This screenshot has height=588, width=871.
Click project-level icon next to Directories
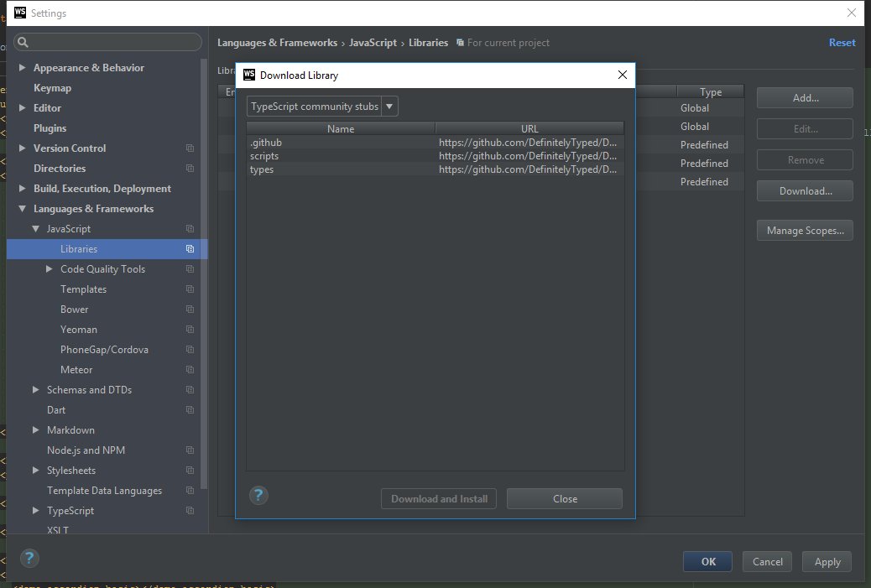click(x=190, y=169)
